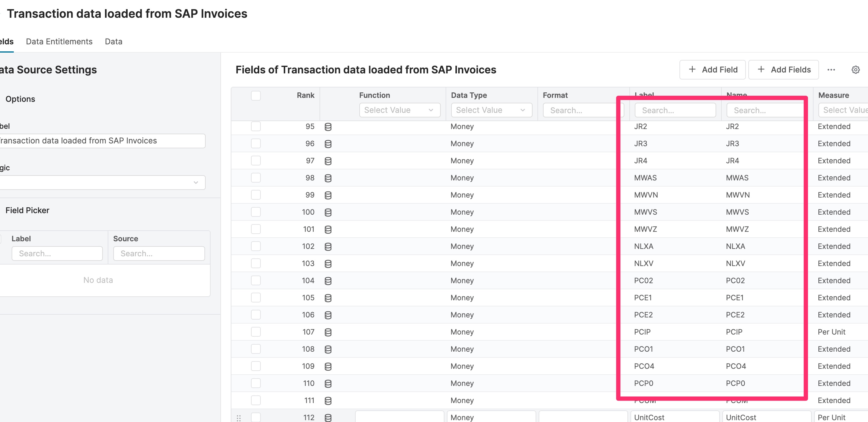
Task: Click the drag handle on row 112
Action: tap(238, 418)
